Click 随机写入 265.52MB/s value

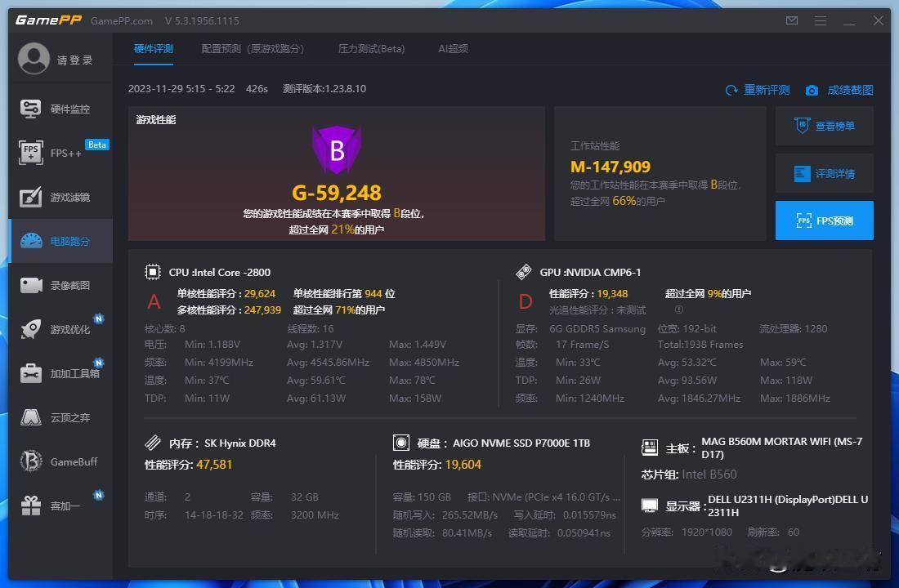click(470, 514)
